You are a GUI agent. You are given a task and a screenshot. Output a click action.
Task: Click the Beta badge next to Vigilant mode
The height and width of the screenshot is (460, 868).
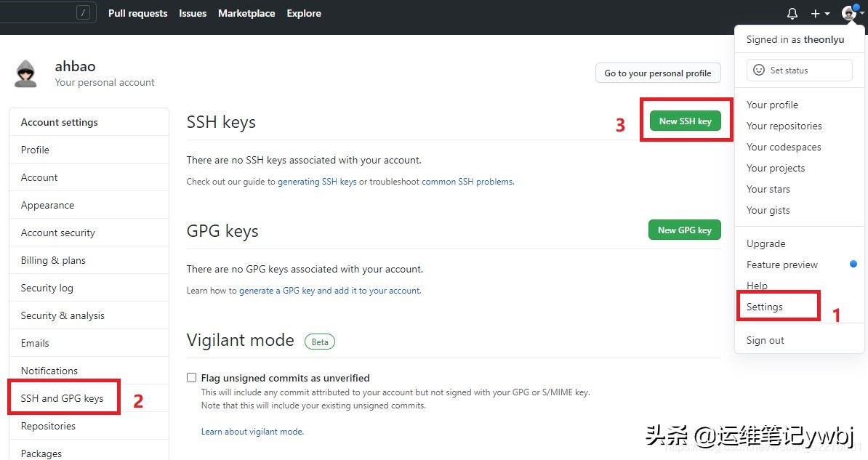319,341
